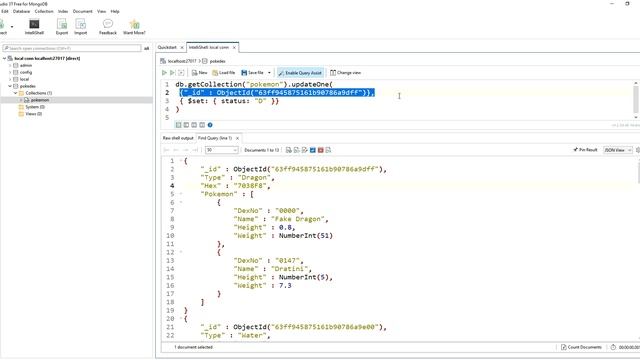Select the Views (0) folder
This screenshot has width=640, height=360.
[33, 114]
